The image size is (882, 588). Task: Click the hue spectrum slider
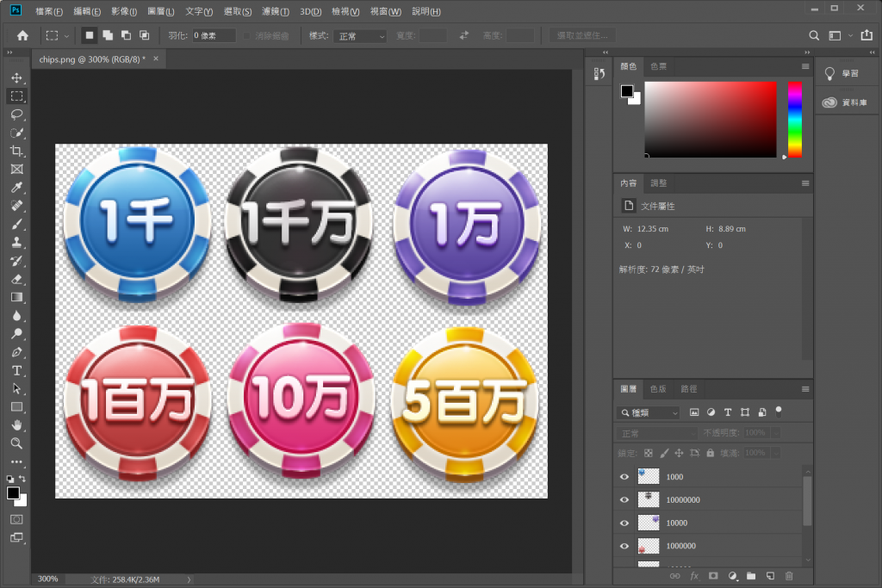click(x=795, y=119)
